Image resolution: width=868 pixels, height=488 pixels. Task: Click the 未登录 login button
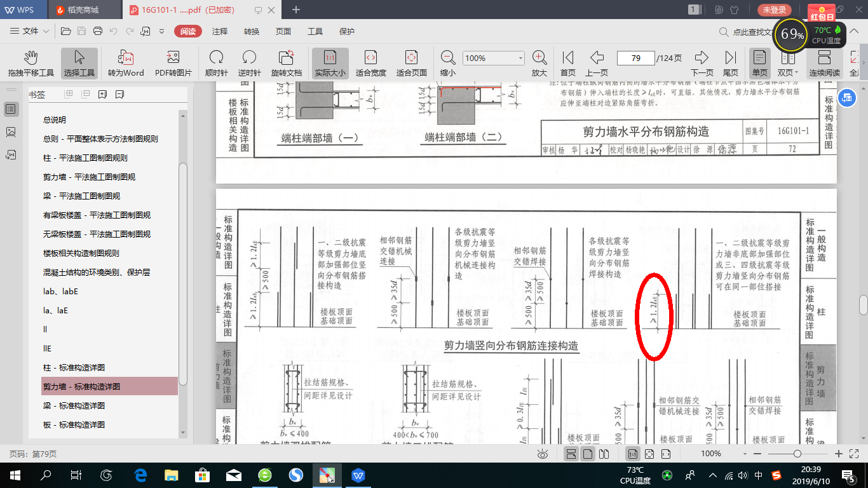[775, 10]
